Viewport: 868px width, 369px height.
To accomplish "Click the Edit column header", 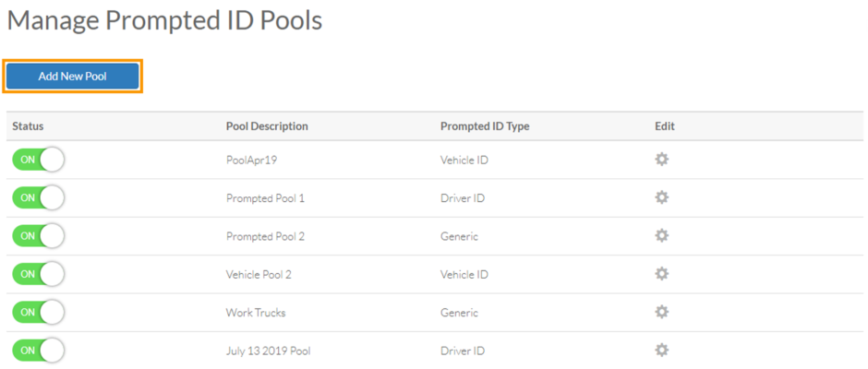I will coord(665,126).
